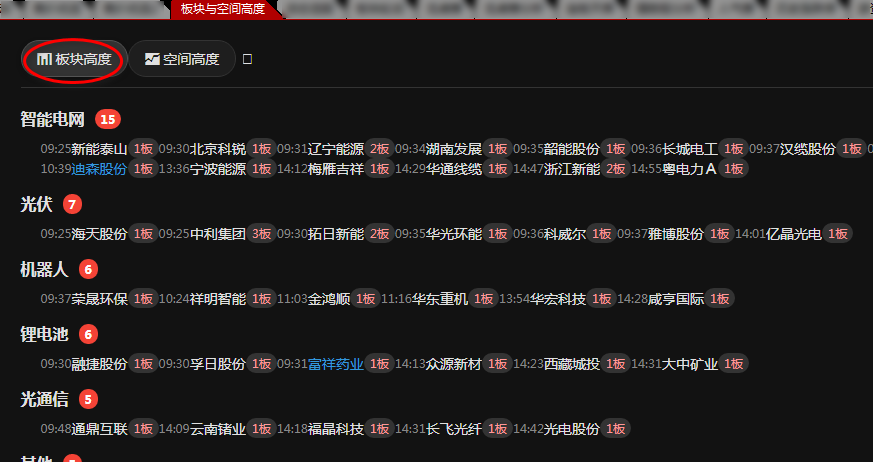Viewport: 873px width, 462px height.
Task: Select stock 祥明智能
Action: pyautogui.click(x=218, y=299)
